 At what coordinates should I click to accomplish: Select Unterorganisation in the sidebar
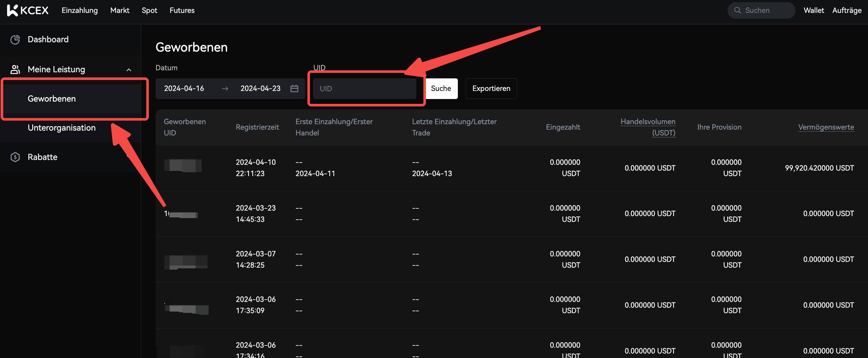click(62, 127)
